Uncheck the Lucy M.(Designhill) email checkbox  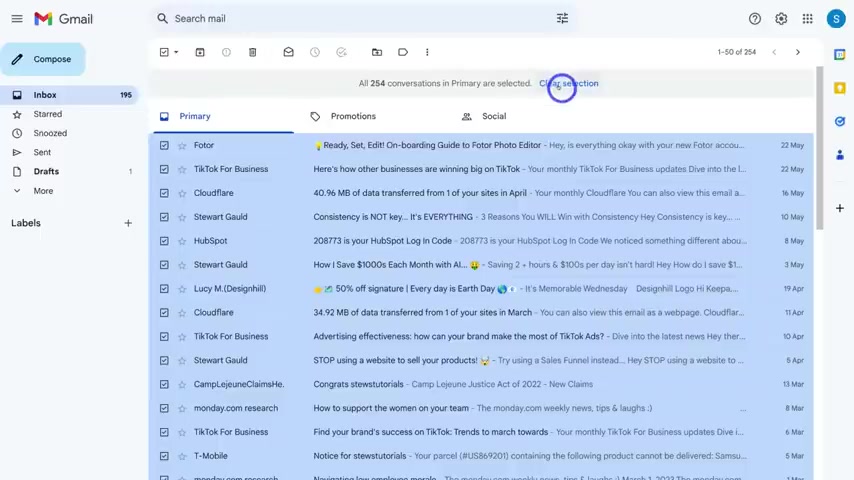coord(164,289)
